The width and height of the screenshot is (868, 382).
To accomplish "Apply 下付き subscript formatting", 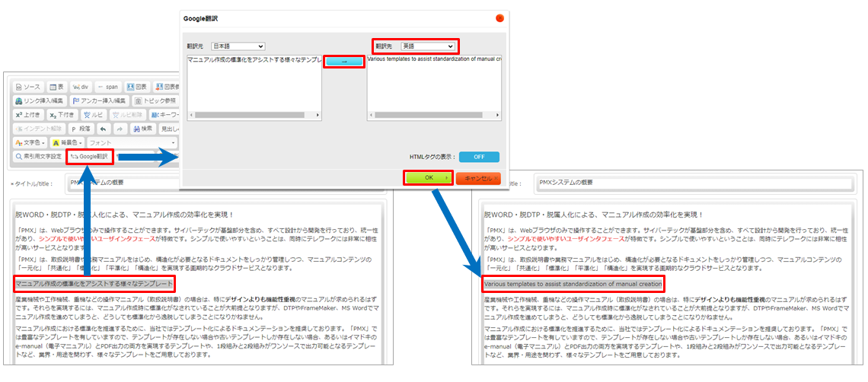I will click(62, 115).
